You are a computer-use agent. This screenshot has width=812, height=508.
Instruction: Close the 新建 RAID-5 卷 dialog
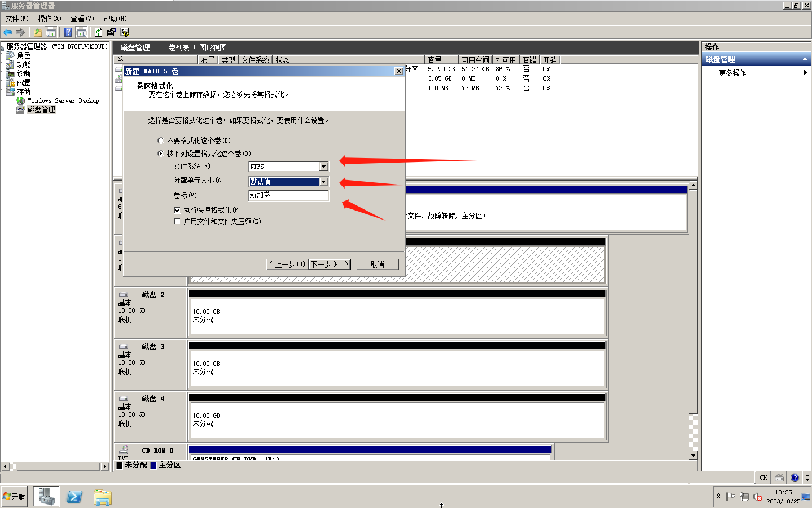tap(399, 71)
